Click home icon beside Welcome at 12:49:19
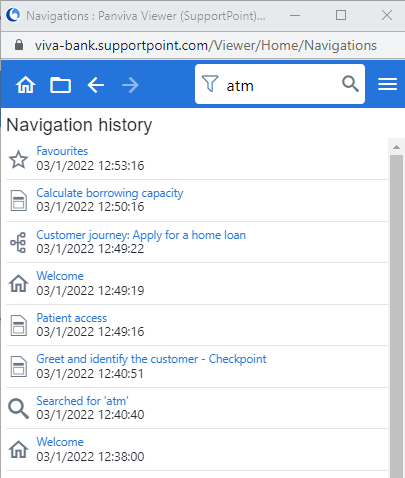This screenshot has width=405, height=478. point(19,283)
